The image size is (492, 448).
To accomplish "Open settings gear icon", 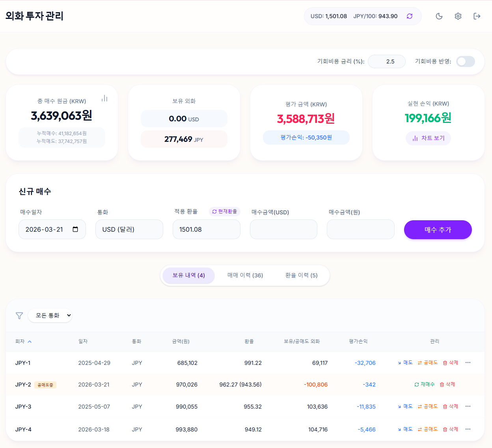I will [458, 16].
